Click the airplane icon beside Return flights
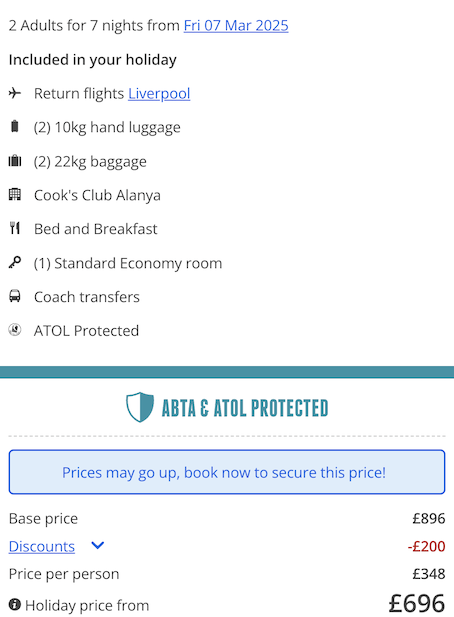 point(15,93)
